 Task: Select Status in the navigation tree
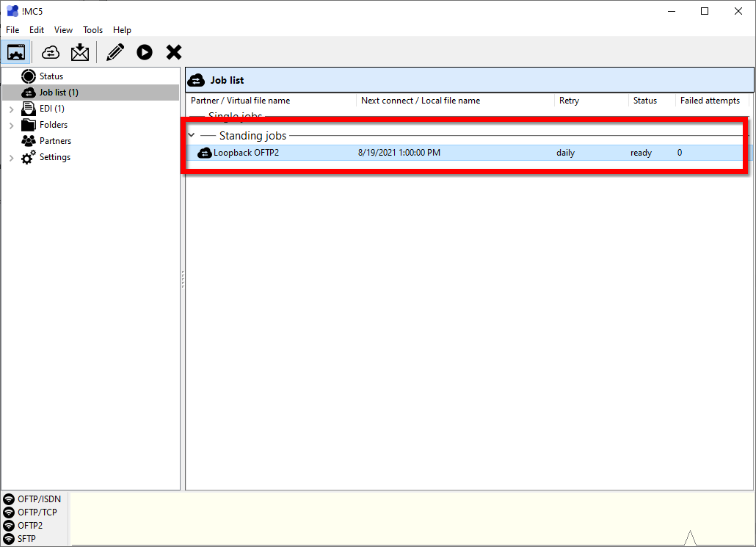coord(51,76)
